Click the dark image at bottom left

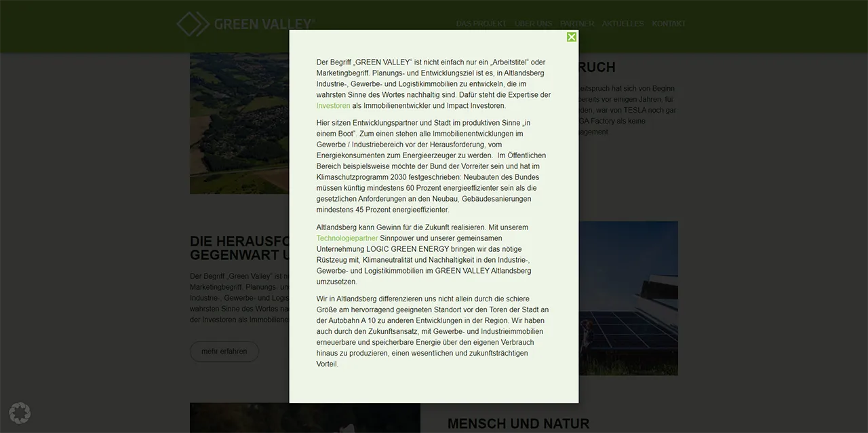239,418
